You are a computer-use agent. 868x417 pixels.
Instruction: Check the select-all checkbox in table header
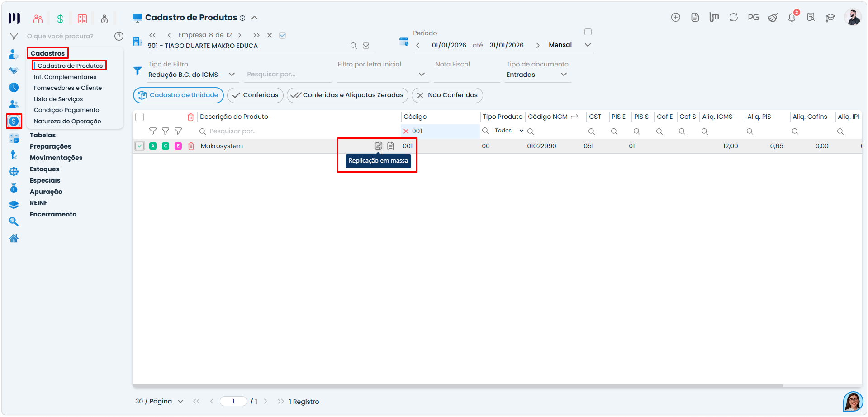[140, 117]
